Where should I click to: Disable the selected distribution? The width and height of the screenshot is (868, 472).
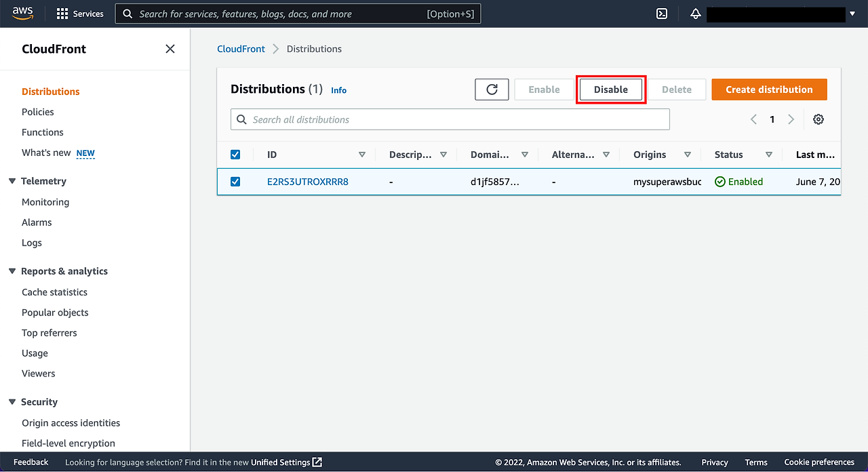pos(610,89)
